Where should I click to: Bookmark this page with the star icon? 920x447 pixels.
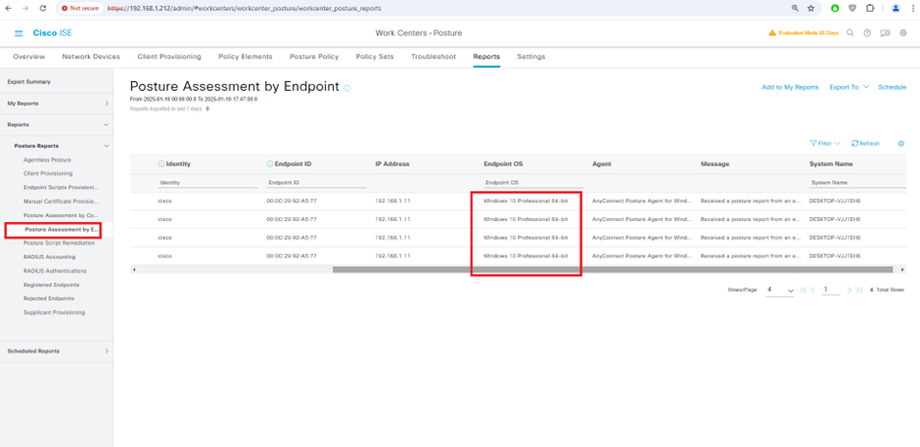811,8
